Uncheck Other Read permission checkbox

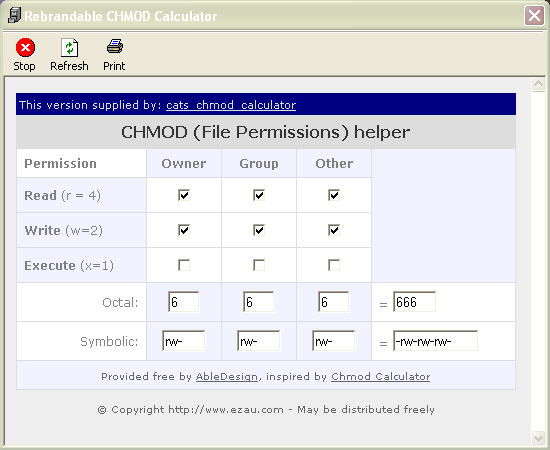click(334, 195)
